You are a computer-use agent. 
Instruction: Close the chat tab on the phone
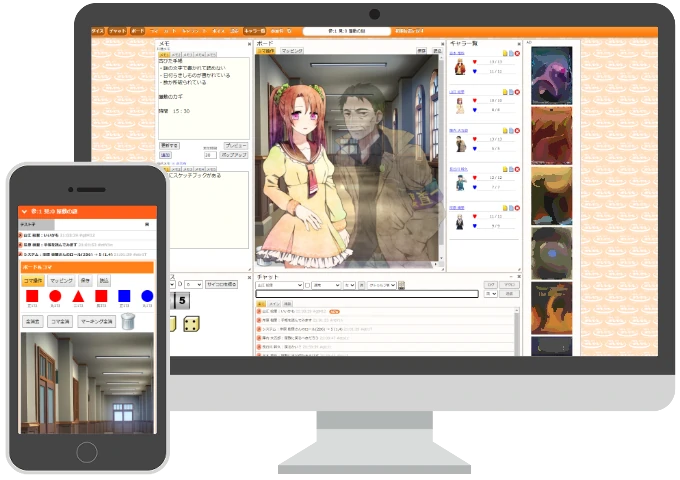click(x=147, y=225)
